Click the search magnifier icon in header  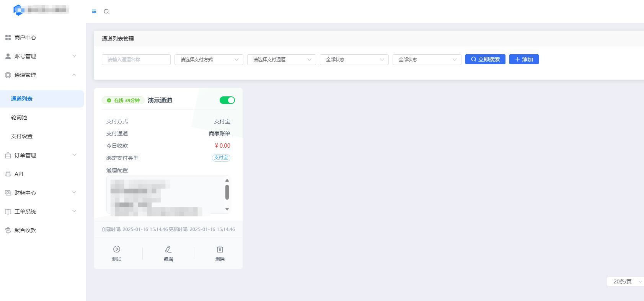(x=106, y=11)
